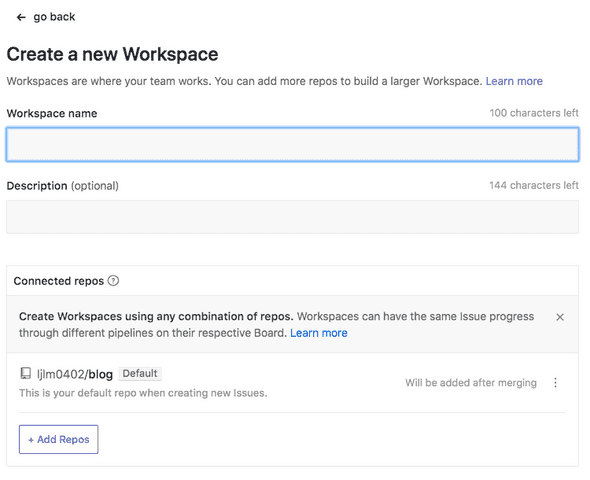This screenshot has height=480, width=590.
Task: Click into the Description text field
Action: click(292, 217)
